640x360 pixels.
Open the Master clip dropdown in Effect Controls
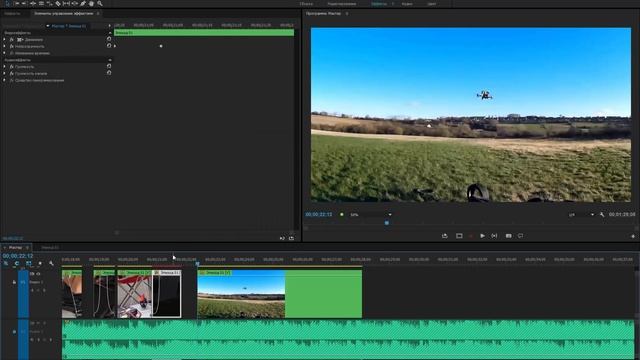(x=48, y=26)
